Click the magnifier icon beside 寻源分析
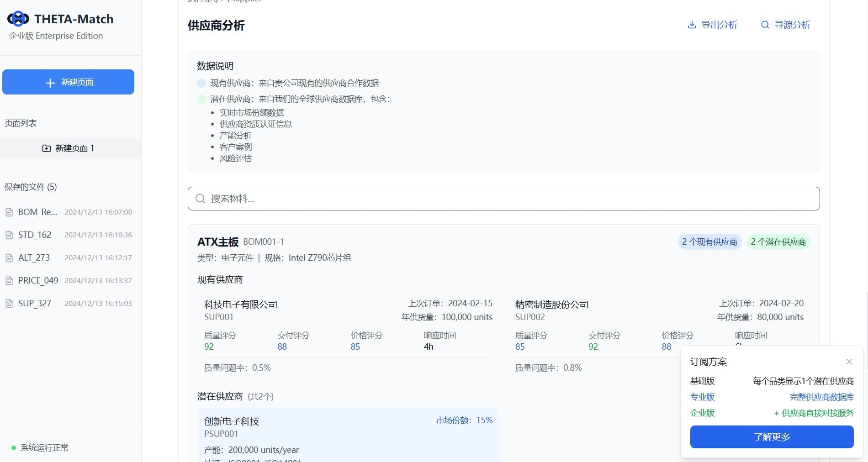 (765, 25)
